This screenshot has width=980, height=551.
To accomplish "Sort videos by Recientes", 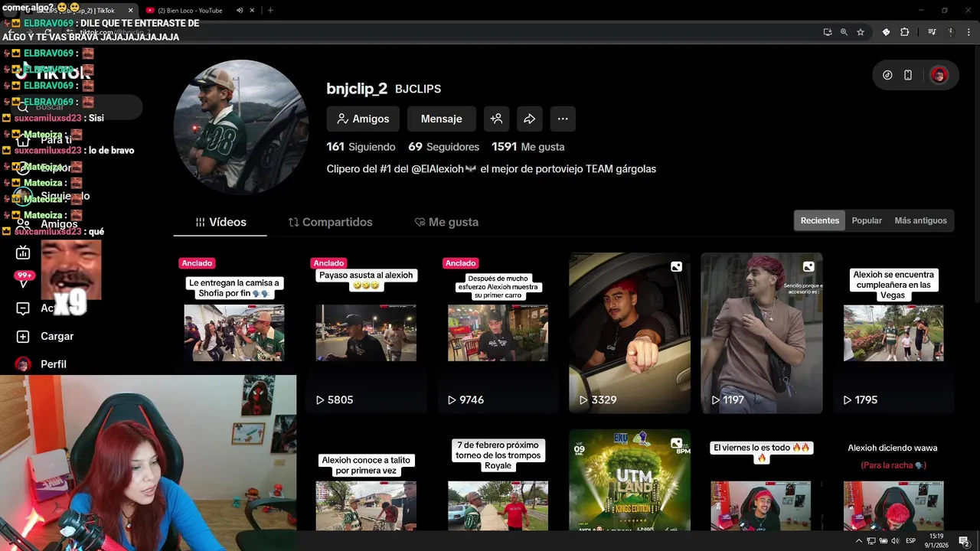I will pyautogui.click(x=820, y=220).
